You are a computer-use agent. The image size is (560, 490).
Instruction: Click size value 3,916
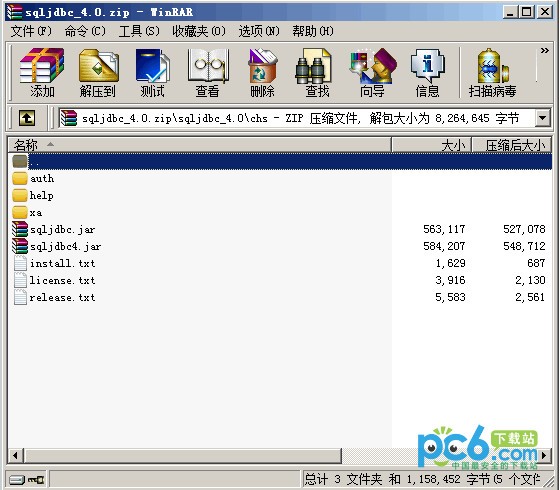[x=450, y=280]
